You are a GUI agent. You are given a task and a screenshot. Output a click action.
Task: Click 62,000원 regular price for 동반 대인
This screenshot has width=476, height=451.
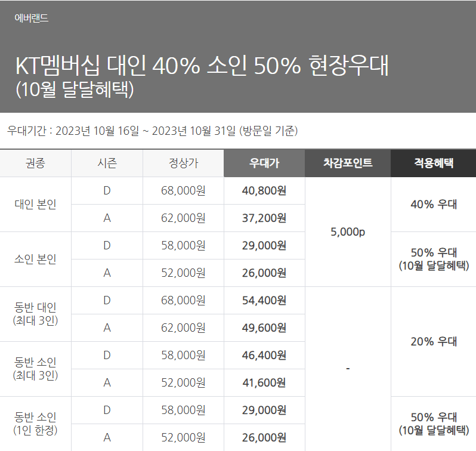pyautogui.click(x=183, y=328)
